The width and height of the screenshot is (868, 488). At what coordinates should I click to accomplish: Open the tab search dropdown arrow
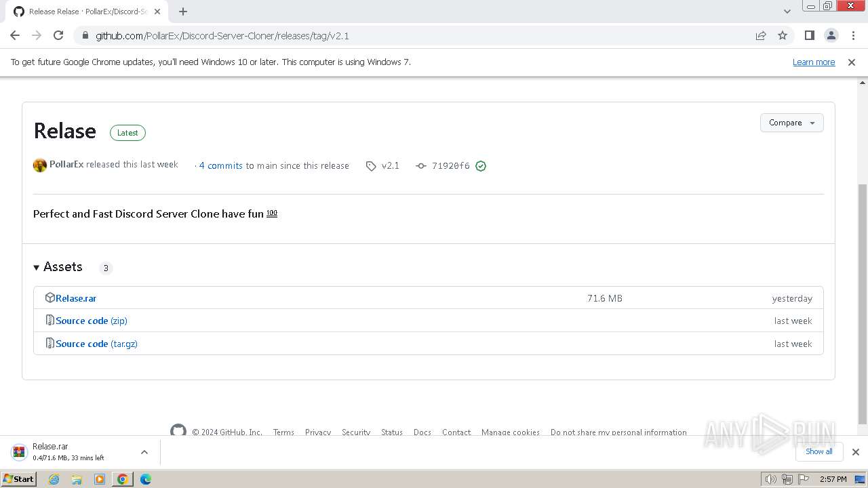[x=787, y=12]
